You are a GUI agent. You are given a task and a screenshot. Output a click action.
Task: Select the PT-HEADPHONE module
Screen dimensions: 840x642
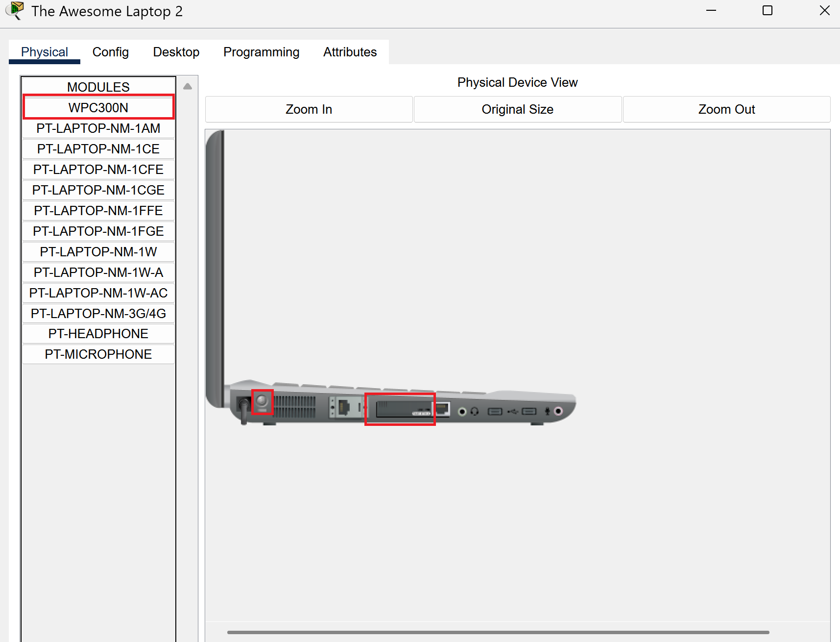(x=98, y=334)
